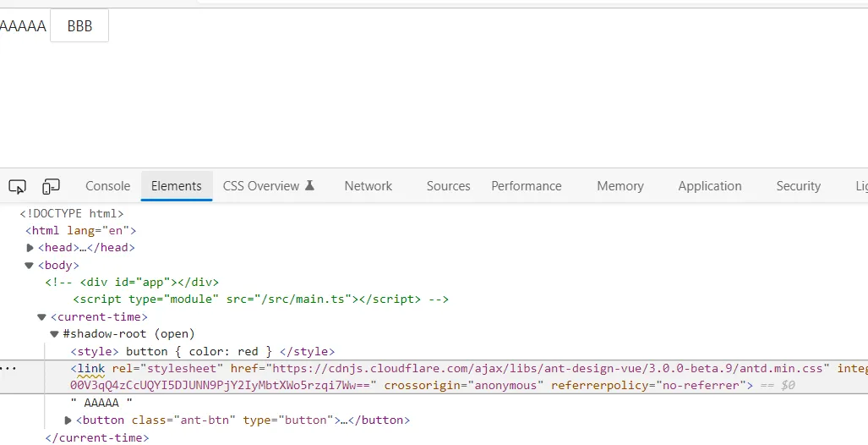Screen dimensions: 868x445
Task: Open the Console tab
Action: tap(108, 186)
